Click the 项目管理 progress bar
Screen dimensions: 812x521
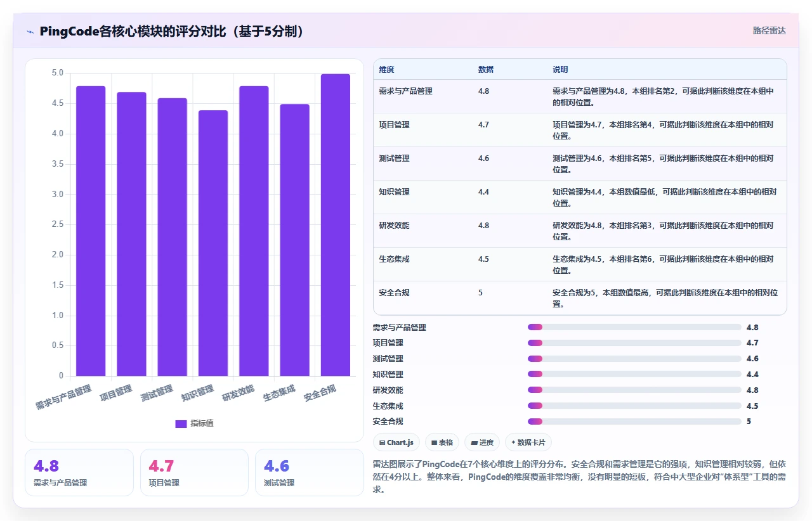click(x=634, y=343)
